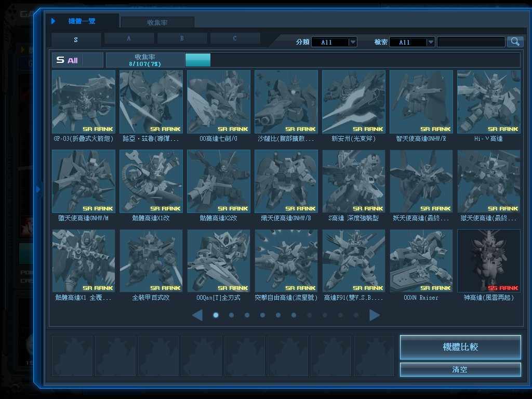Jump to third page dot

(x=247, y=315)
